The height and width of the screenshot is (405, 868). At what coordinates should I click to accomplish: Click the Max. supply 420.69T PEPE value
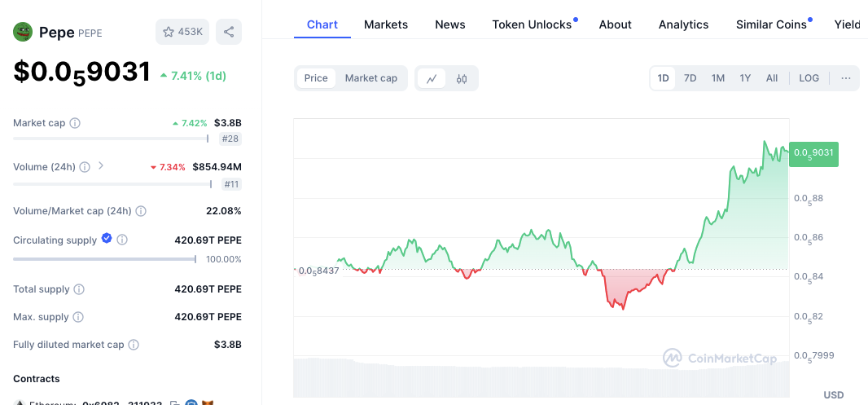pyautogui.click(x=208, y=317)
